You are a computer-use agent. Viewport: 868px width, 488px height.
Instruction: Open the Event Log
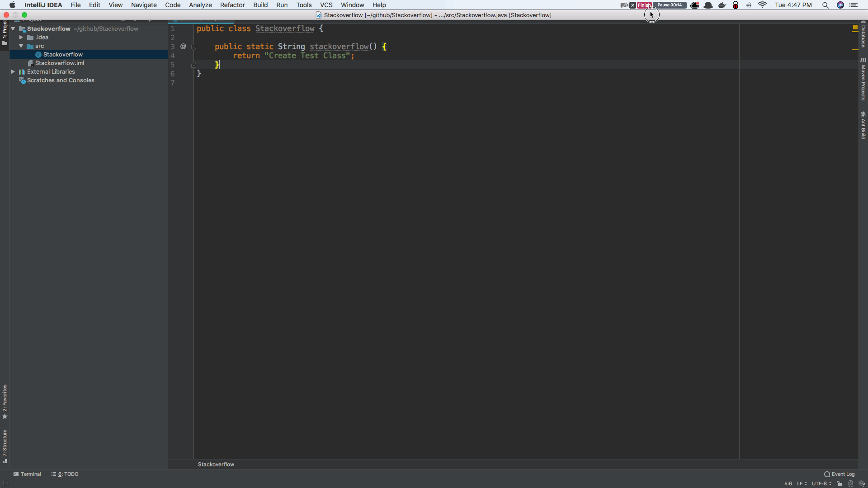point(842,474)
